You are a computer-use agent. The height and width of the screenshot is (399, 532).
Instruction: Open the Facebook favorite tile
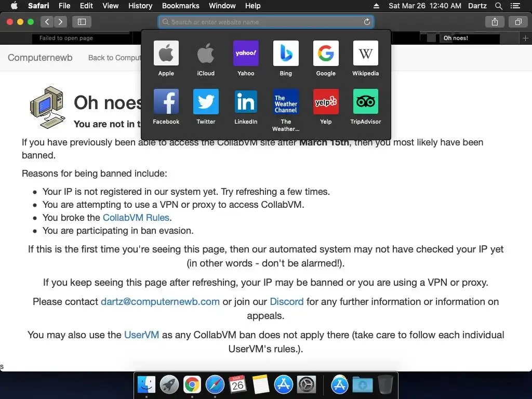[x=166, y=101]
